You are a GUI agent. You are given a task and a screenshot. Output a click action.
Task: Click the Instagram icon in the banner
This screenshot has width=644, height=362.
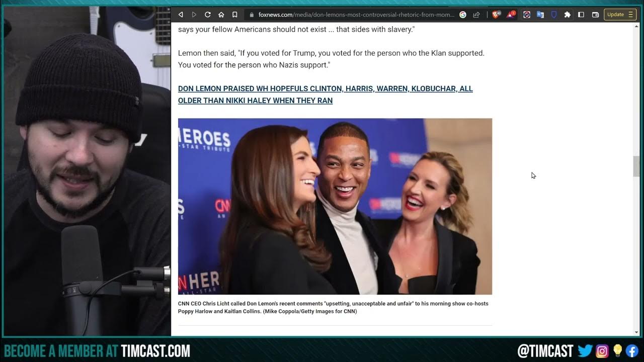pyautogui.click(x=602, y=350)
